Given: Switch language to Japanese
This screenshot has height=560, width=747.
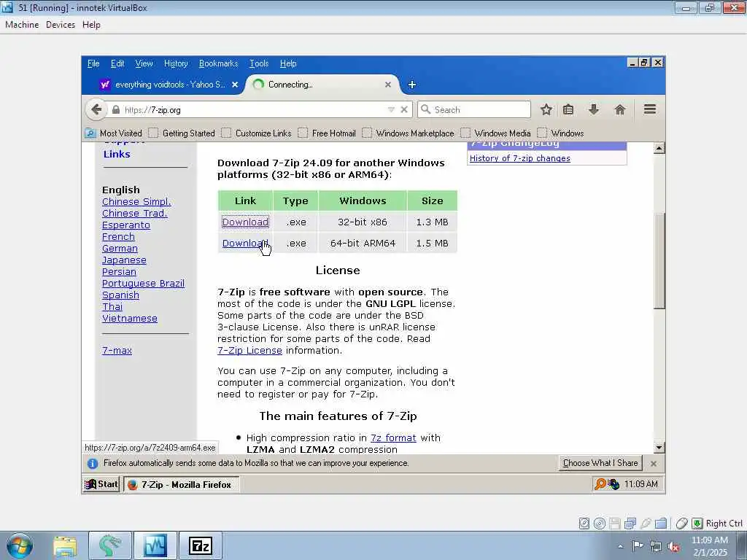Looking at the screenshot, I should (x=124, y=260).
